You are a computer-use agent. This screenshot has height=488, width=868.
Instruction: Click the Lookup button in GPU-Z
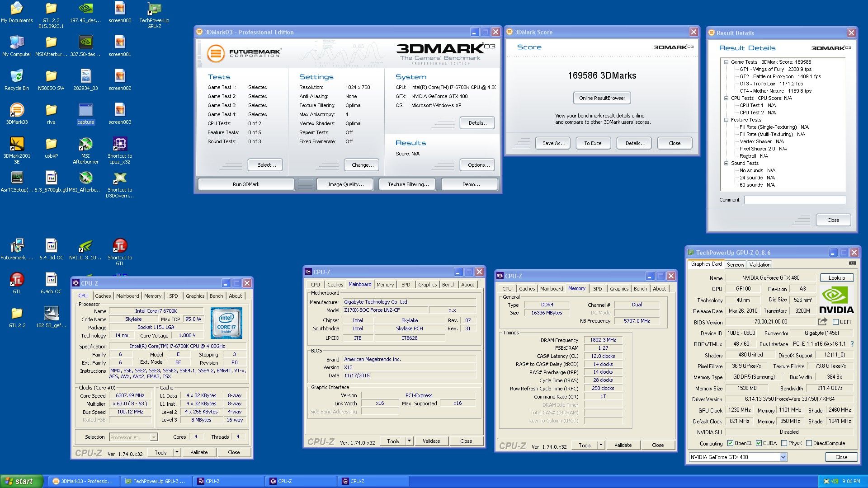point(836,278)
